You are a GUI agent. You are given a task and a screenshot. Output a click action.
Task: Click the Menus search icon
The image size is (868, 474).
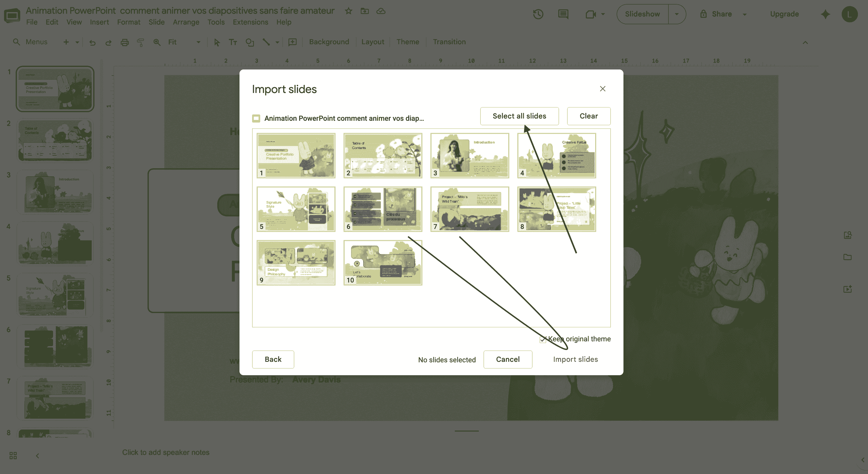16,42
